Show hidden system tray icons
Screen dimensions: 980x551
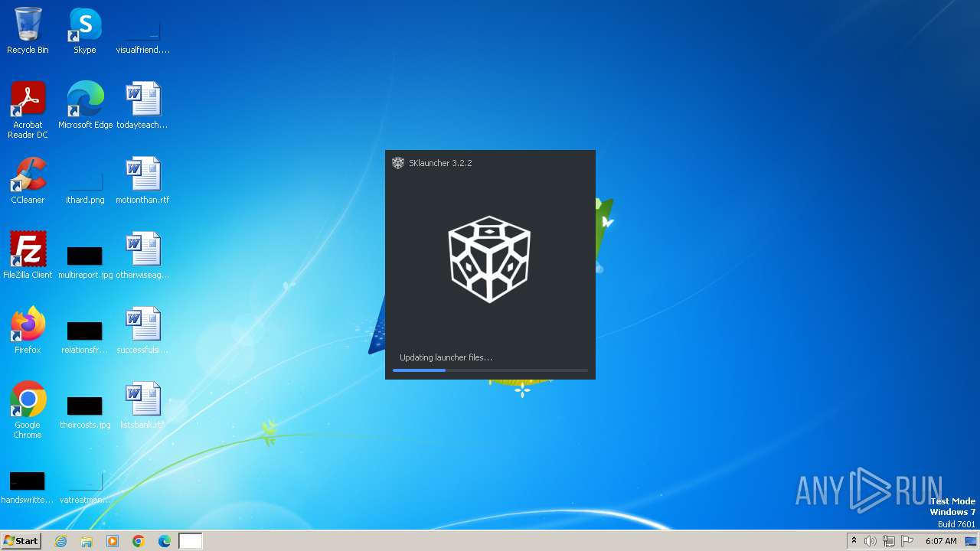[854, 541]
